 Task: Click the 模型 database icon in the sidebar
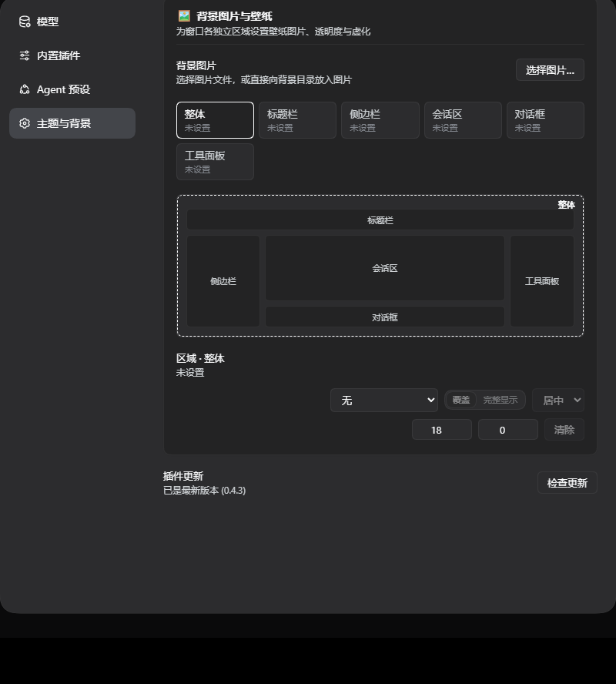(x=25, y=22)
